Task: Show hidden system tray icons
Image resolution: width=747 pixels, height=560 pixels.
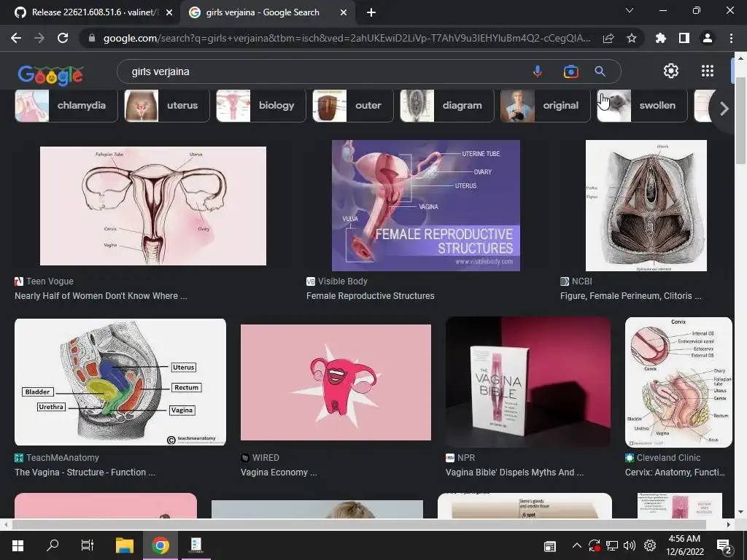Action: (x=576, y=545)
